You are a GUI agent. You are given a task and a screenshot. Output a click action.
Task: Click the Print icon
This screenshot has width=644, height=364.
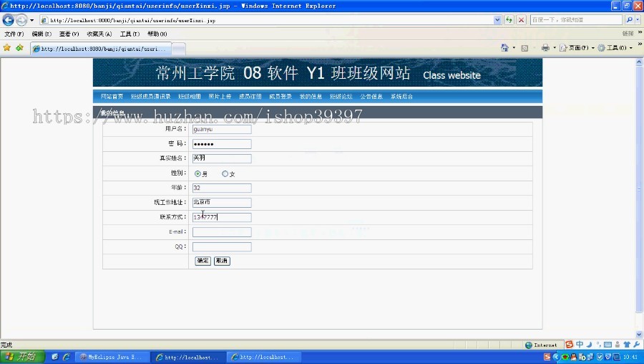coord(545,48)
